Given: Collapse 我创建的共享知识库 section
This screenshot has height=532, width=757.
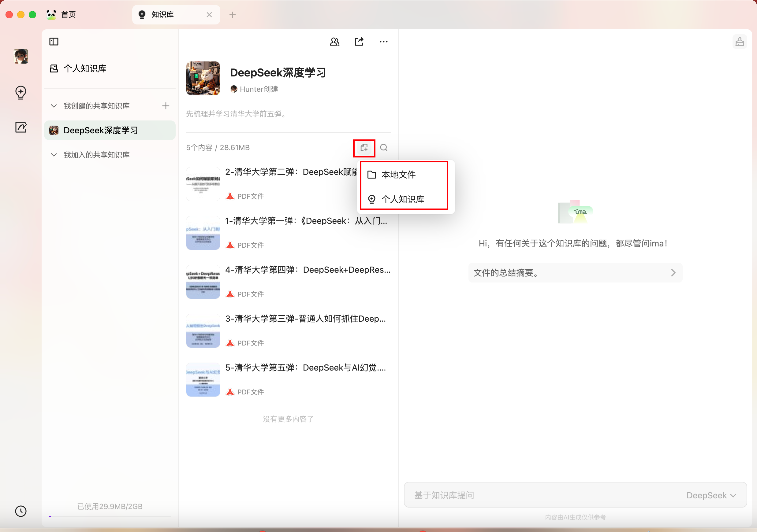Looking at the screenshot, I should click(54, 106).
